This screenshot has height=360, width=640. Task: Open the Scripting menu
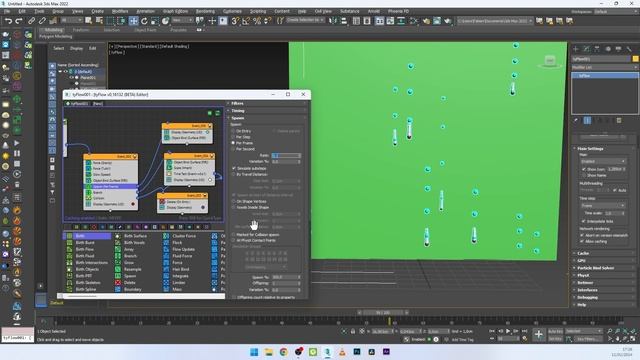point(258,11)
